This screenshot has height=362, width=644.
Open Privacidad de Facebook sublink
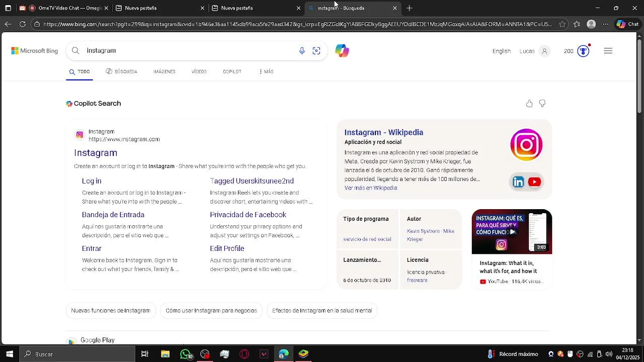pyautogui.click(x=248, y=215)
